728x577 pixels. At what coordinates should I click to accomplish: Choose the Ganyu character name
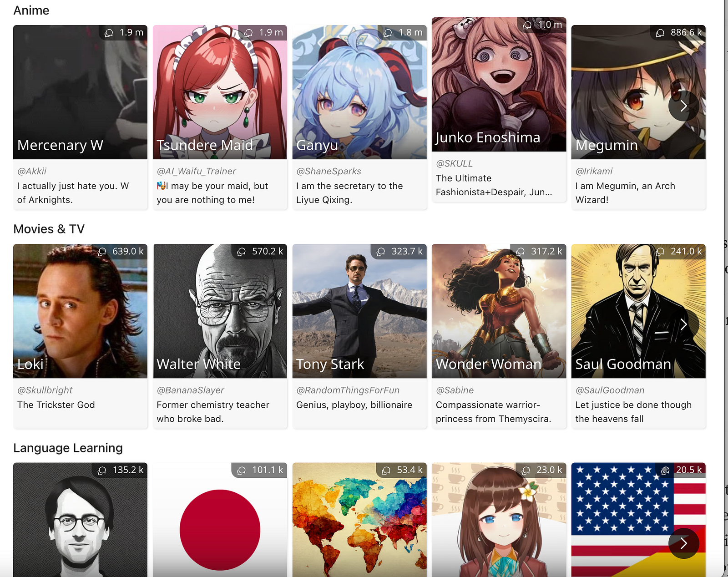coord(317,145)
